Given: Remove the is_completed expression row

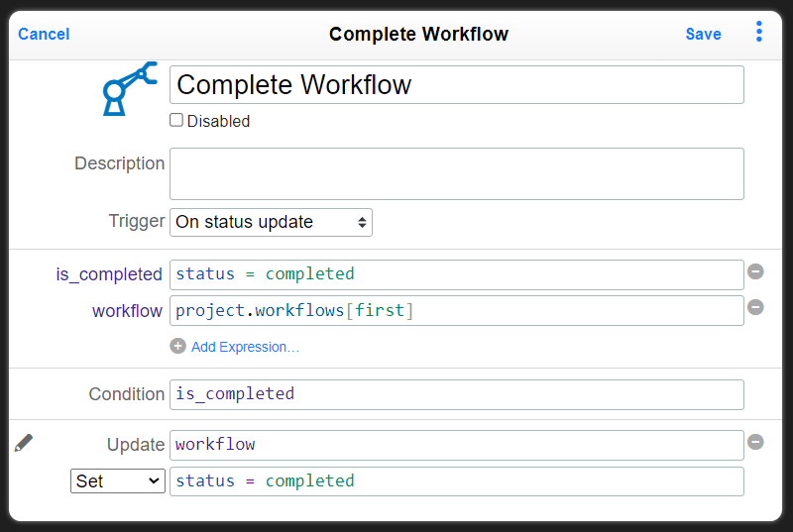Looking at the screenshot, I should (x=755, y=271).
